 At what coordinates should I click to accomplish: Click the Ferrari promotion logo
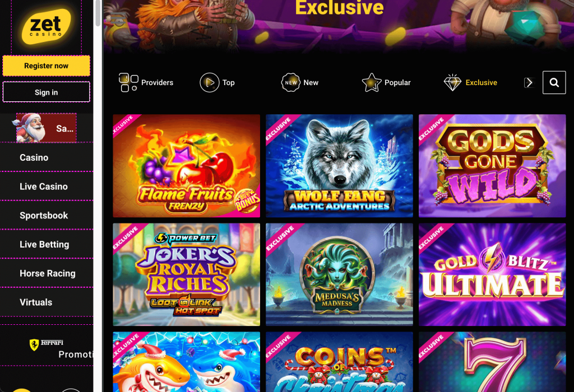[x=47, y=344]
